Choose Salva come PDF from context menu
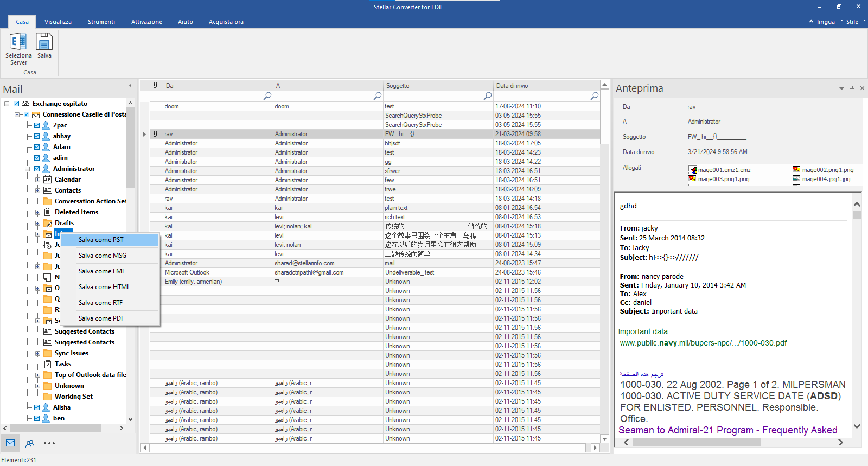Screen dimensions: 868x466 pos(110,318)
